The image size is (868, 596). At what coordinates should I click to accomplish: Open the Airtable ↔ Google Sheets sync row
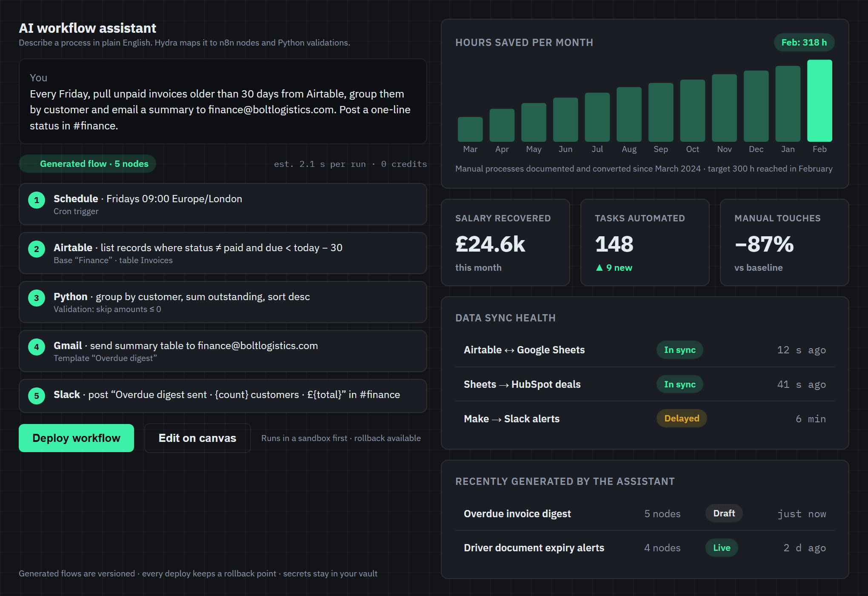click(645, 350)
